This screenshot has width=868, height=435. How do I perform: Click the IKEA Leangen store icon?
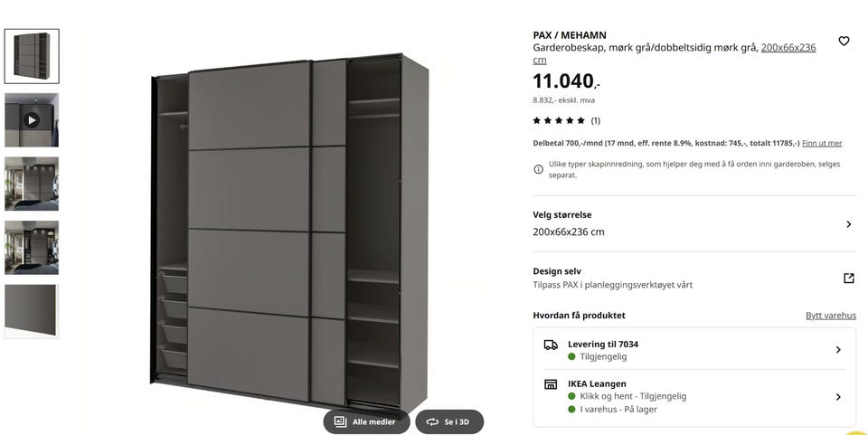(551, 384)
